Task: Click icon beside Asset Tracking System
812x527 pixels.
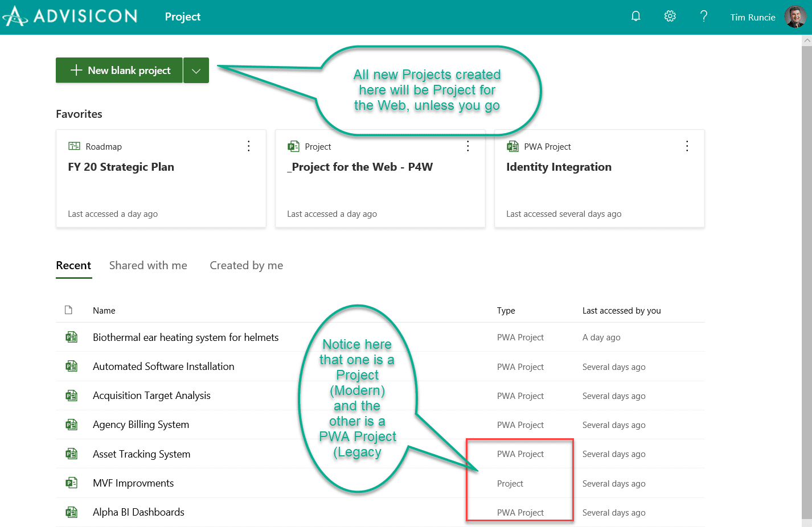Action: 71,454
